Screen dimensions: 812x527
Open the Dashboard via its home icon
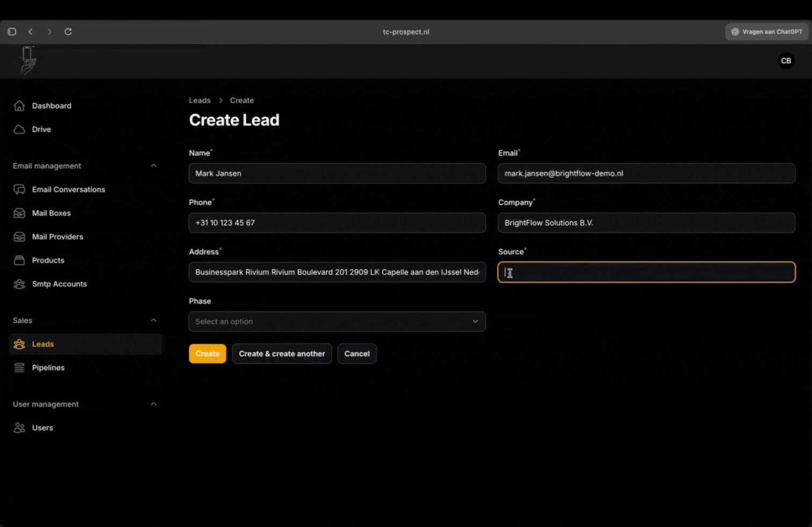coord(19,106)
